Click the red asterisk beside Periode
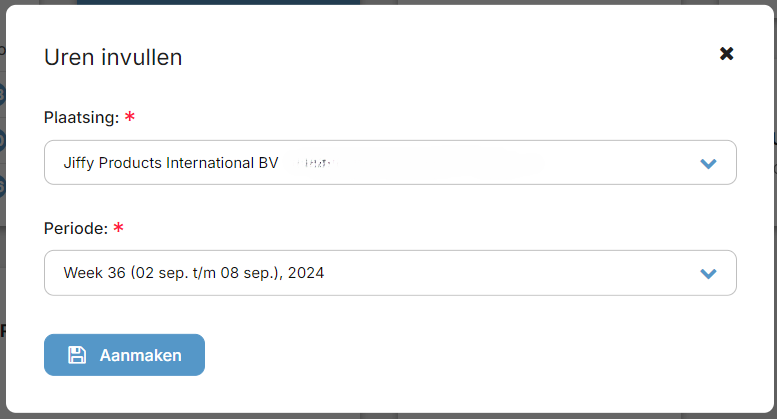 118,228
